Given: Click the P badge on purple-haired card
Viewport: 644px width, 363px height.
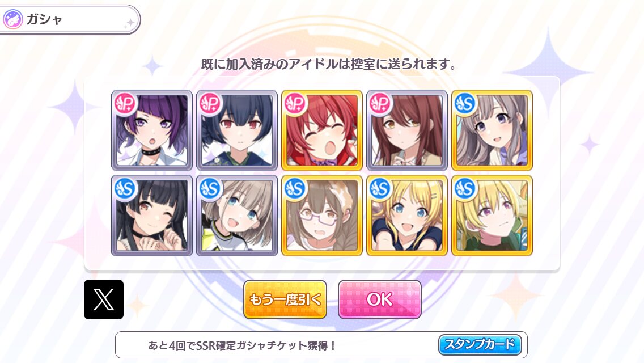Looking at the screenshot, I should coord(125,103).
